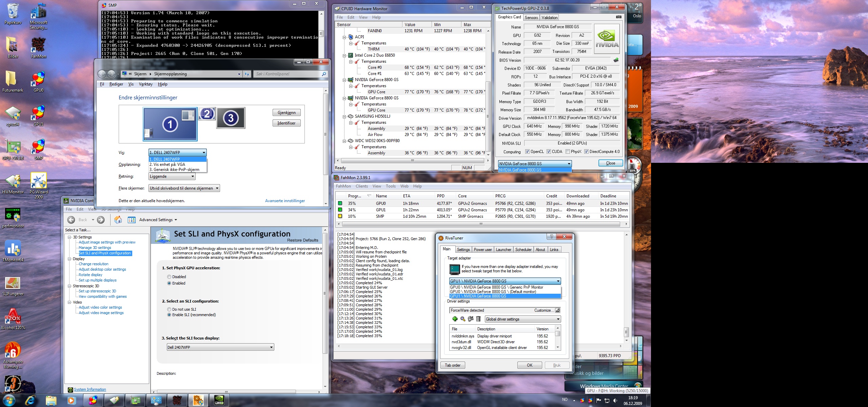Viewport: 868px width, 407px height.
Task: Click Windows Media Player taskbar icon
Action: 72,401
